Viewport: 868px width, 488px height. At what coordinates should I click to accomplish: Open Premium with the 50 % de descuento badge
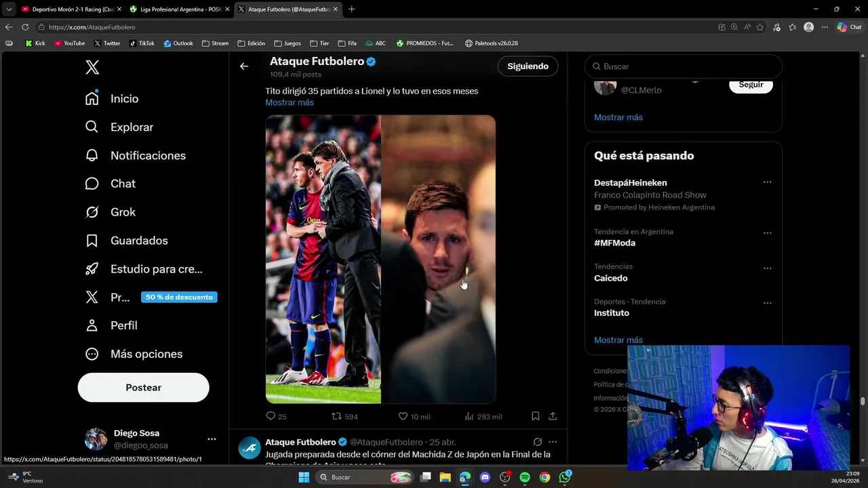151,298
